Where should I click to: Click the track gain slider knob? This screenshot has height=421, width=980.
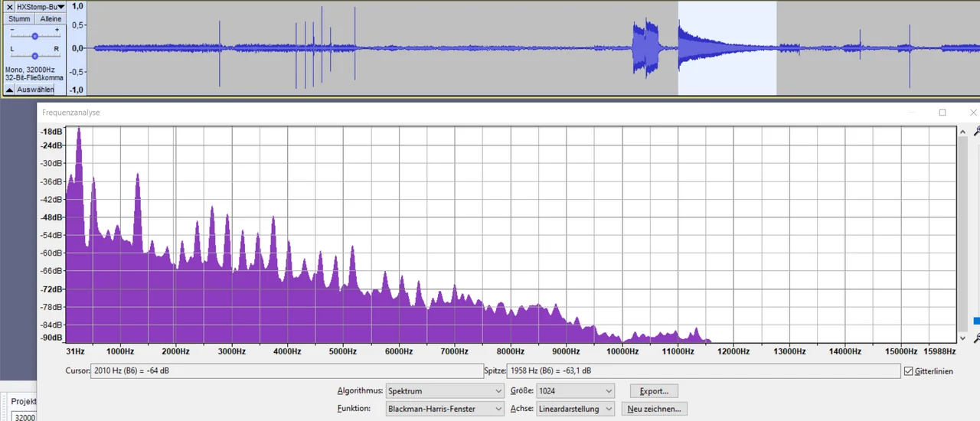34,36
